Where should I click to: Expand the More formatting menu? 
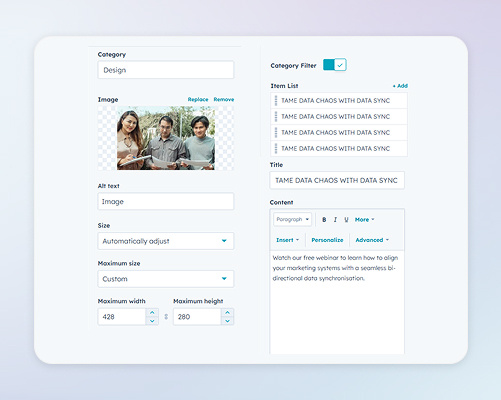[364, 220]
